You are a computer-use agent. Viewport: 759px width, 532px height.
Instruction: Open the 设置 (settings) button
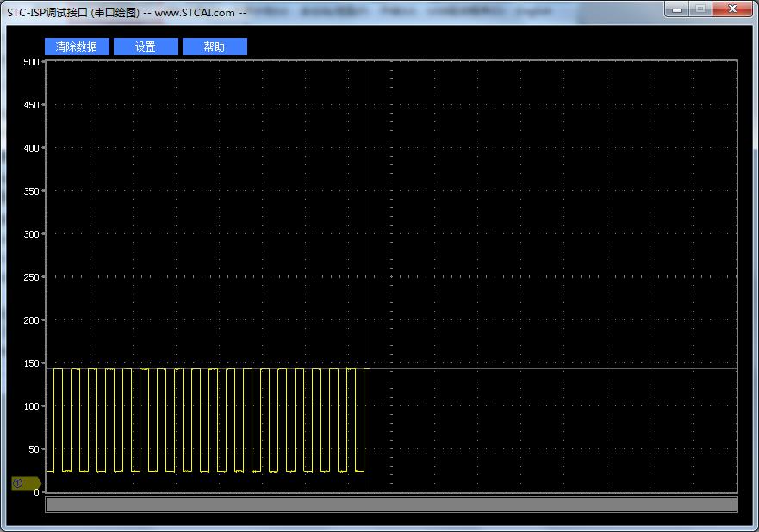[146, 46]
